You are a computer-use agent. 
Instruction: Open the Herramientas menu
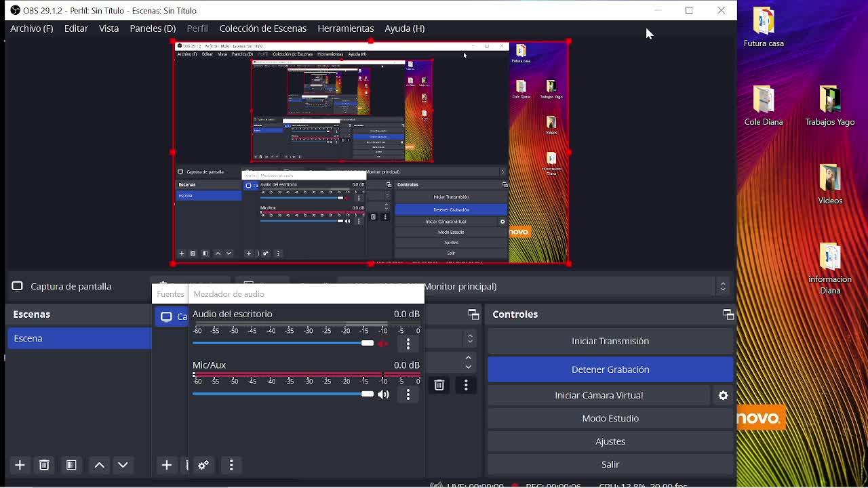tap(345, 28)
